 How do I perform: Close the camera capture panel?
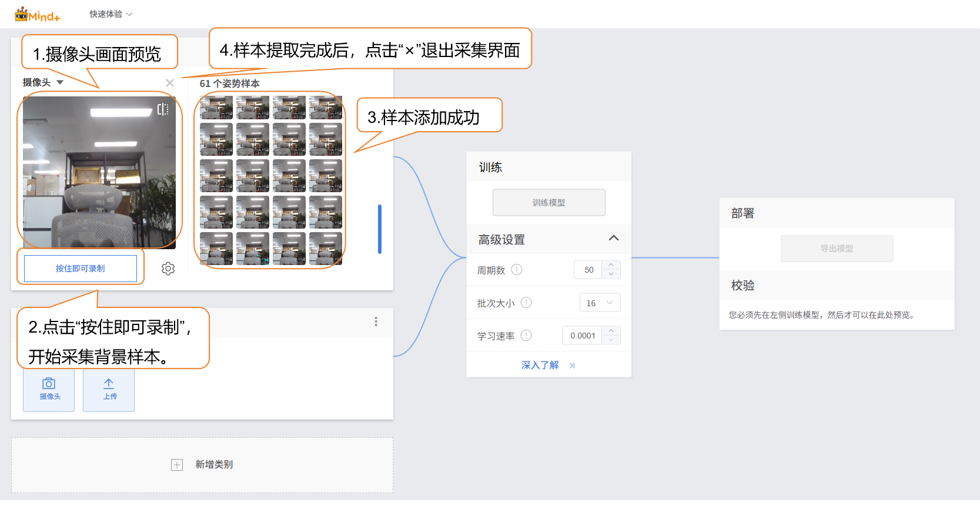pos(170,83)
